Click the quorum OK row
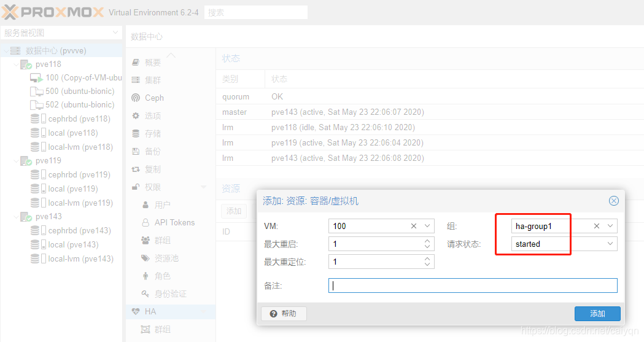The height and width of the screenshot is (342, 644). pos(430,97)
